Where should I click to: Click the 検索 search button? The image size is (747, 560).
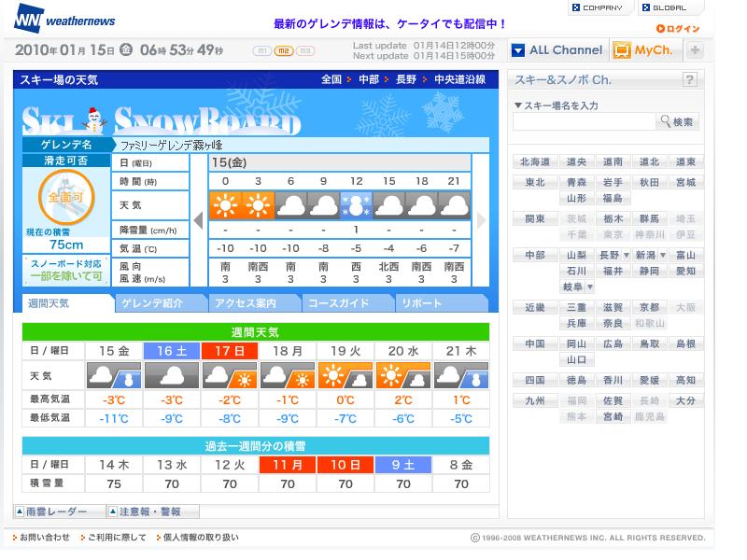click(678, 121)
